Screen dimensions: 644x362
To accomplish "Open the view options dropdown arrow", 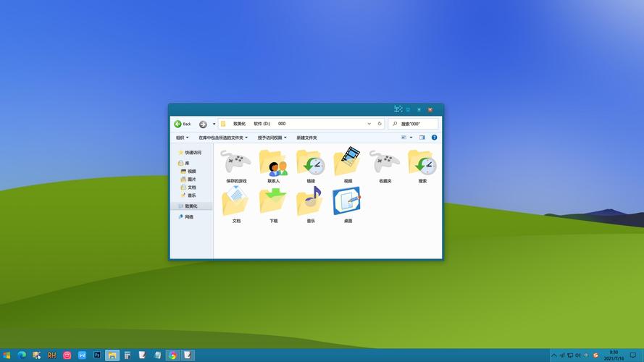I will click(x=411, y=138).
